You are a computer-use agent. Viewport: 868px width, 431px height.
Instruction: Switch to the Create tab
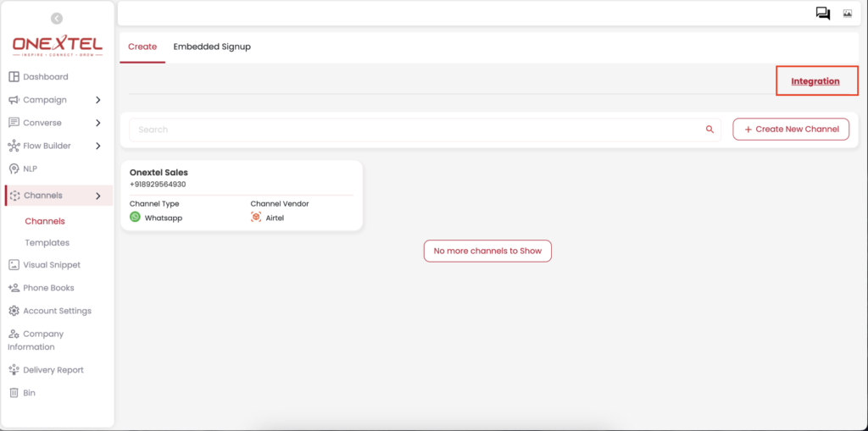[x=142, y=47]
